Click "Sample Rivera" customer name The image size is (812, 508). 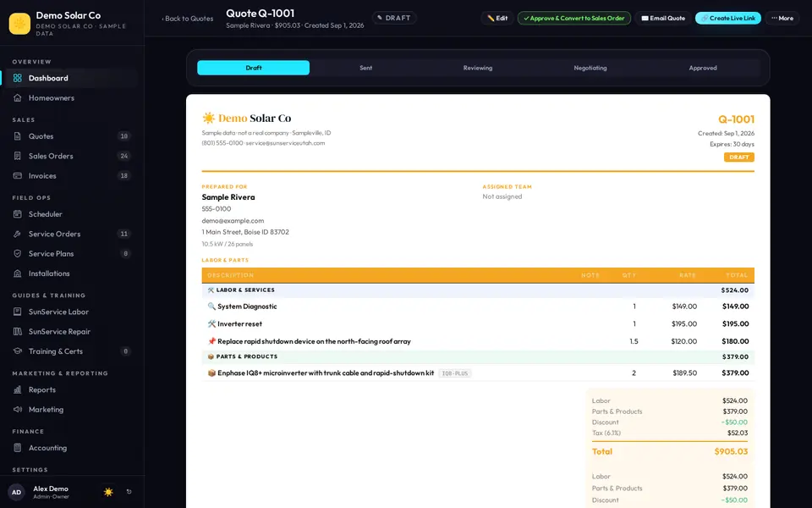pos(228,197)
